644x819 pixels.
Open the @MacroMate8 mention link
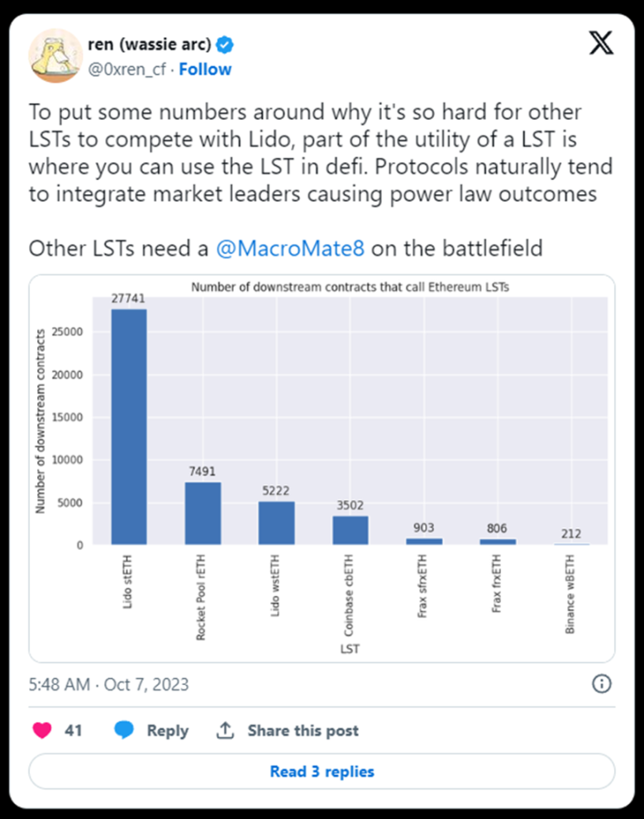click(x=290, y=248)
